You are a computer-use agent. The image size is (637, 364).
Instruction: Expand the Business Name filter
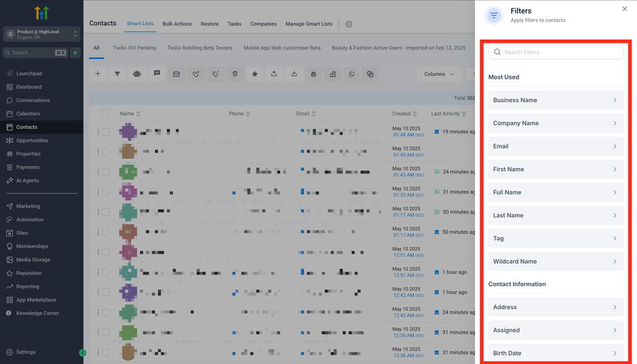click(x=555, y=100)
